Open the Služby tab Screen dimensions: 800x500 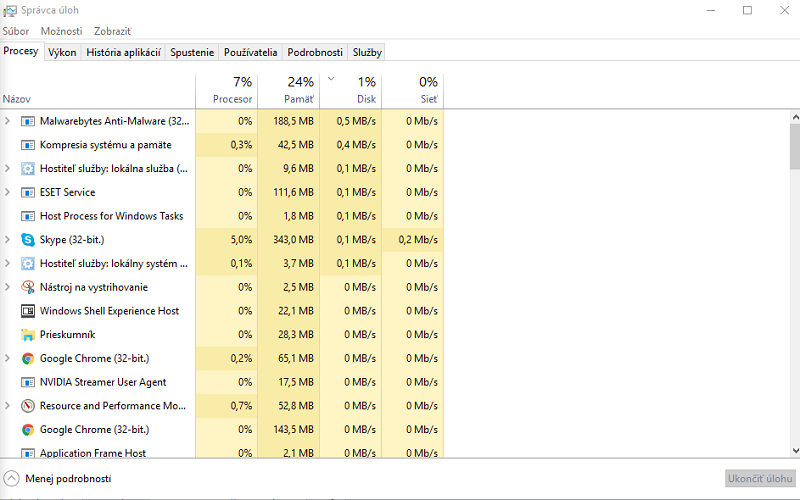[x=367, y=52]
